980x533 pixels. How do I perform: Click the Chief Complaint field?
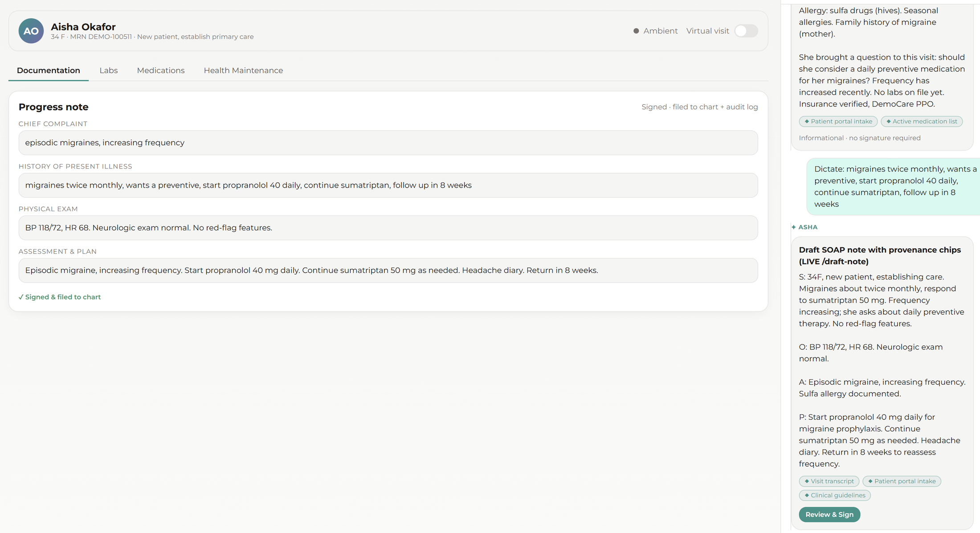(388, 143)
